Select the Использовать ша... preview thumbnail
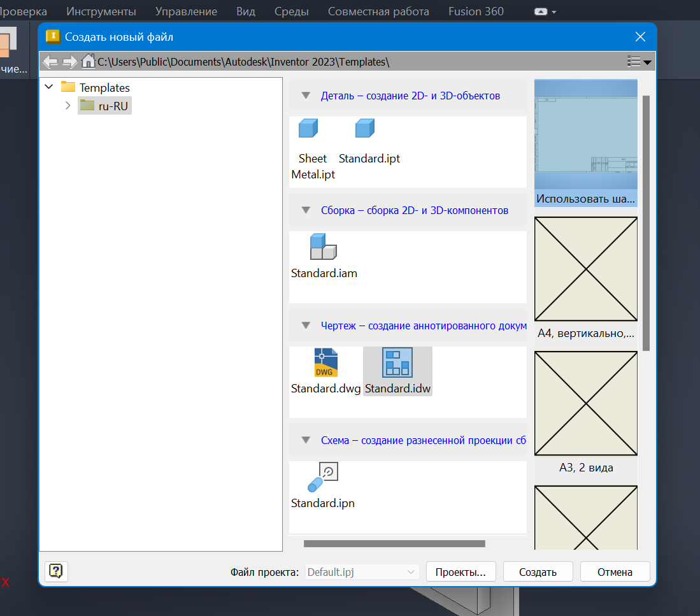Screen dimensions: 700x616 586,143
